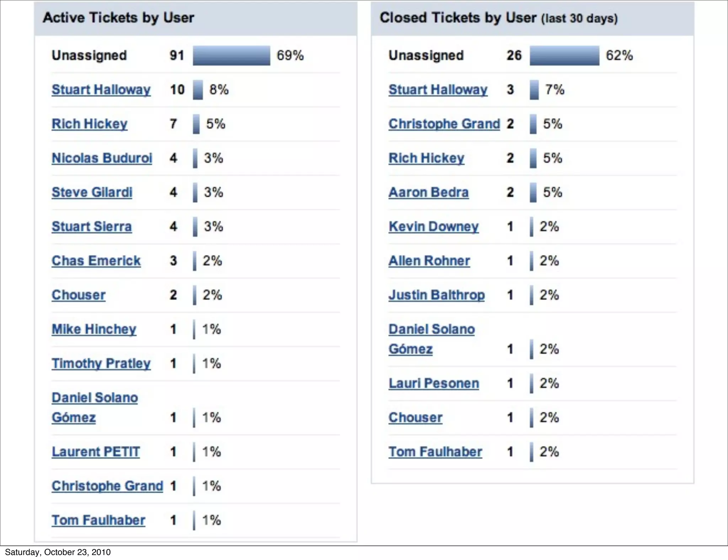728x560 pixels.
Task: Click the Unassigned 62% closed tickets bar
Action: (564, 55)
